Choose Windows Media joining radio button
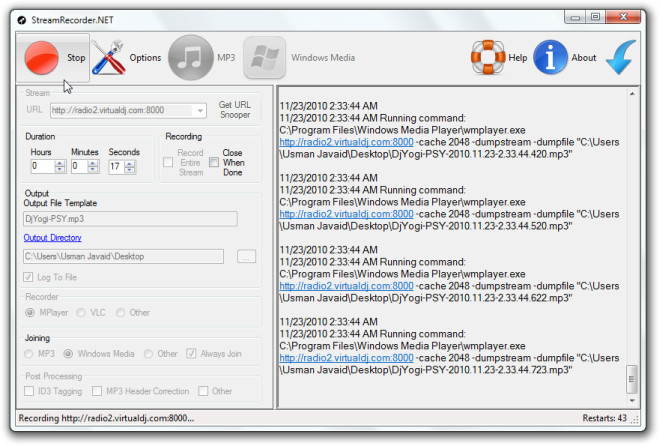Screen dimensions: 660x446 pos(68,354)
